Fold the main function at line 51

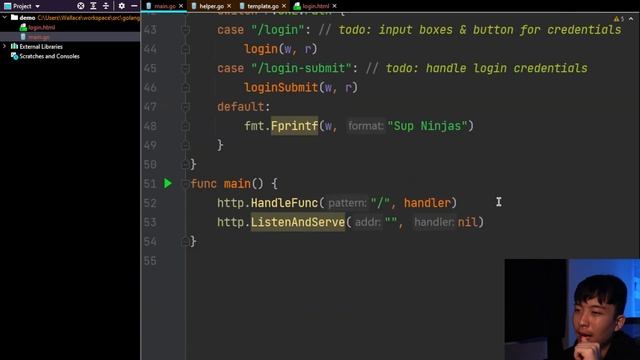pyautogui.click(x=185, y=184)
